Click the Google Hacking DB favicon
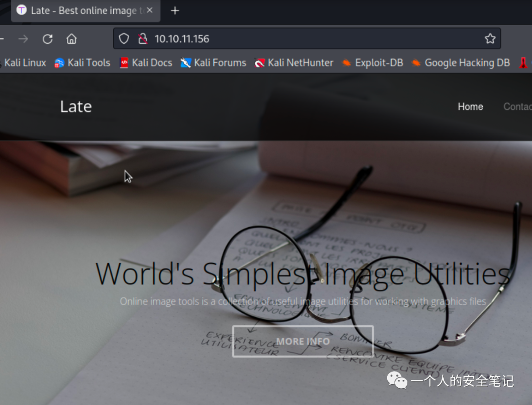The width and height of the screenshot is (532, 405). pyautogui.click(x=416, y=63)
